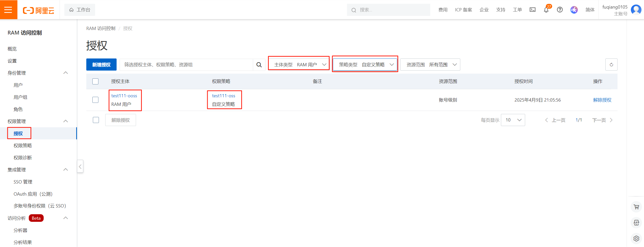The image size is (644, 247).
Task: Go to 用户 in the sidebar
Action: [18, 85]
